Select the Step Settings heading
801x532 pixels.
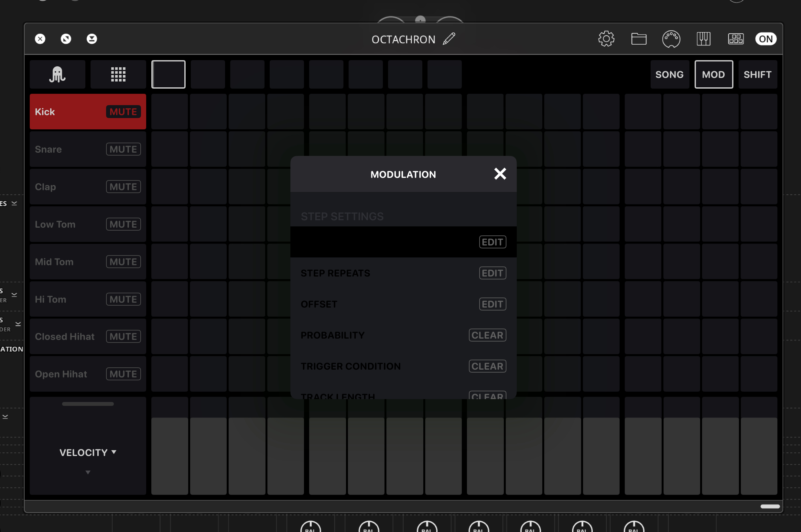click(x=342, y=216)
